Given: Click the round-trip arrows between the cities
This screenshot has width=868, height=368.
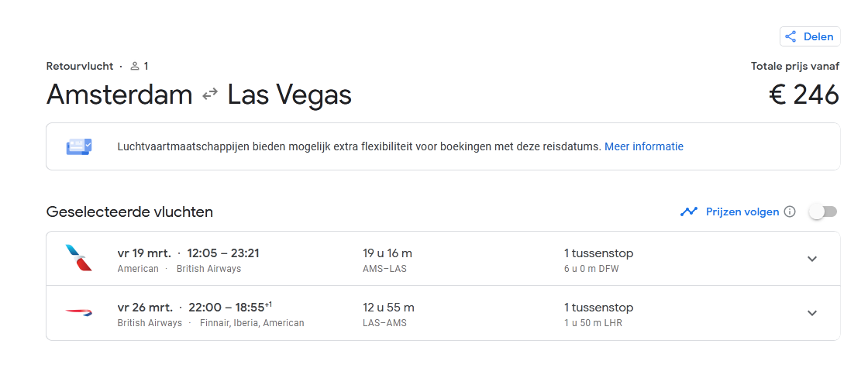Looking at the screenshot, I should click(x=210, y=95).
